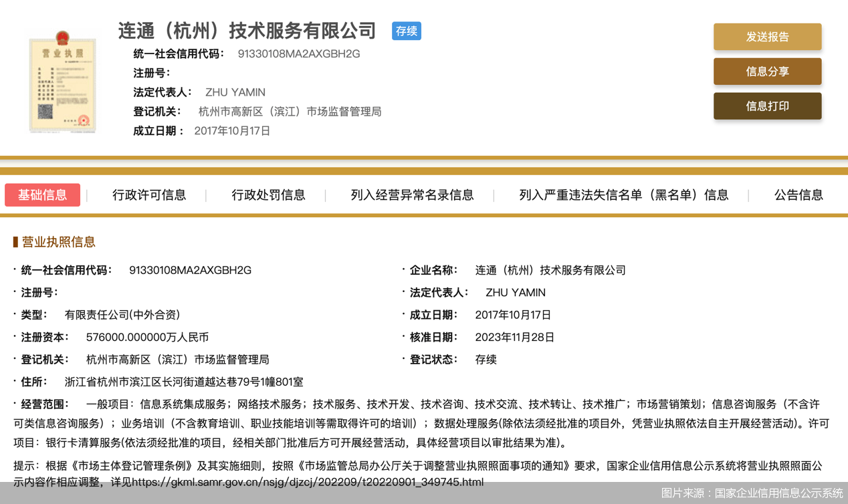Click the header 成立日期 value 2017年10月17日
This screenshot has width=848, height=504.
232,131
